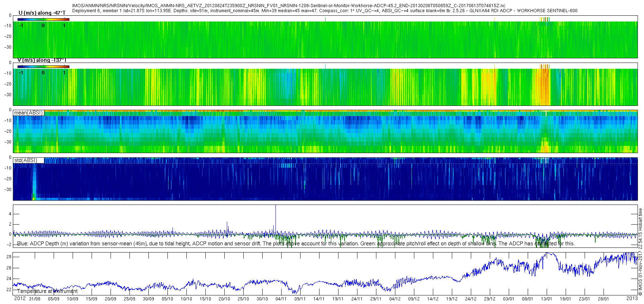Click the '2012' year label on time axis
This screenshot has height=304, width=644.
pyautogui.click(x=20, y=298)
